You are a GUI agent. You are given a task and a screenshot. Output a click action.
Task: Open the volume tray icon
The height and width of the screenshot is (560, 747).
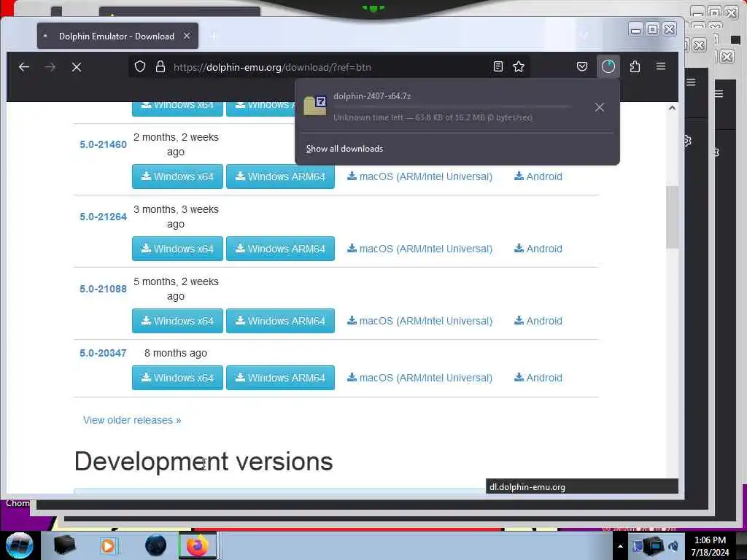[673, 546]
